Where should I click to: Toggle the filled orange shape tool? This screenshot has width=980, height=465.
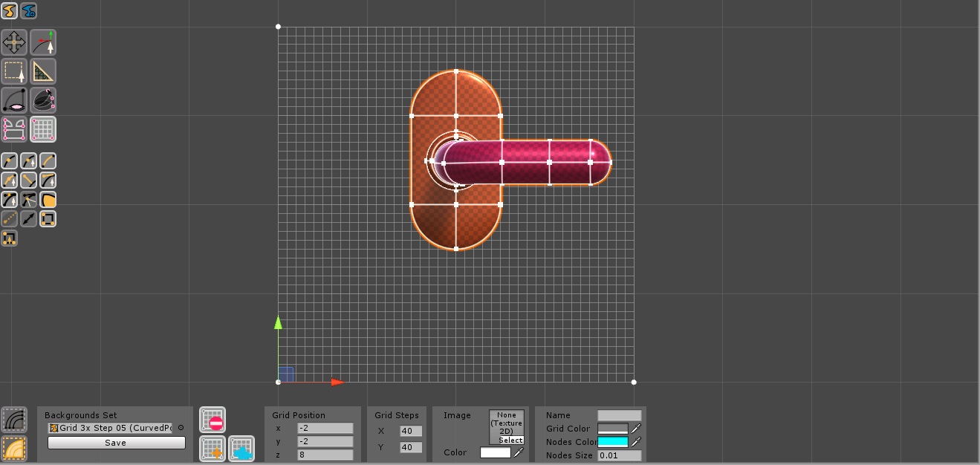48,200
